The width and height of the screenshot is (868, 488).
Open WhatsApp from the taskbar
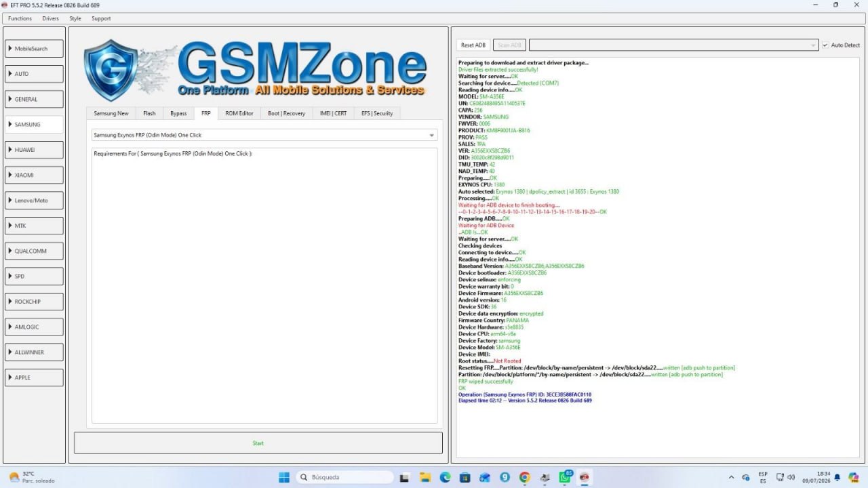coord(564,477)
